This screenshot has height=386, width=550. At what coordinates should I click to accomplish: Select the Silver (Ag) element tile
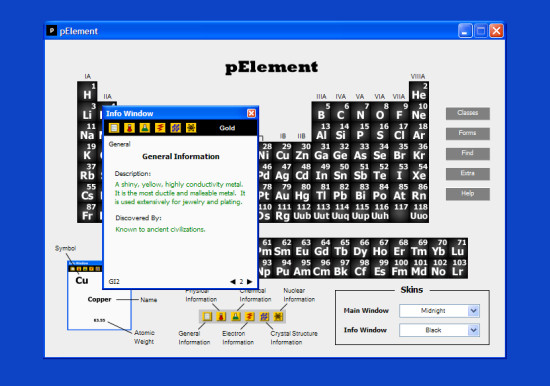(282, 172)
